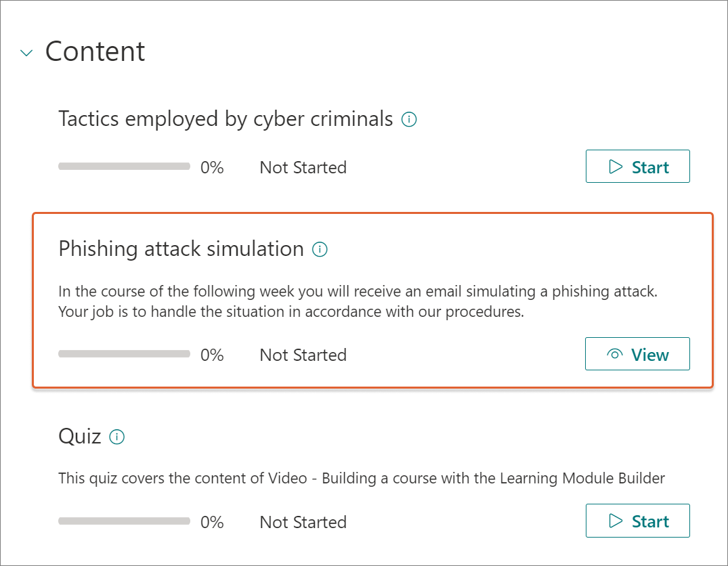Open Tactics employed by cyber criminals title
The image size is (728, 566).
pos(226,119)
